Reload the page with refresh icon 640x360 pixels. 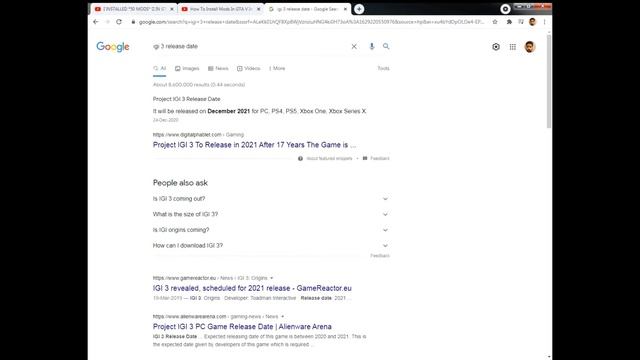[x=119, y=22]
